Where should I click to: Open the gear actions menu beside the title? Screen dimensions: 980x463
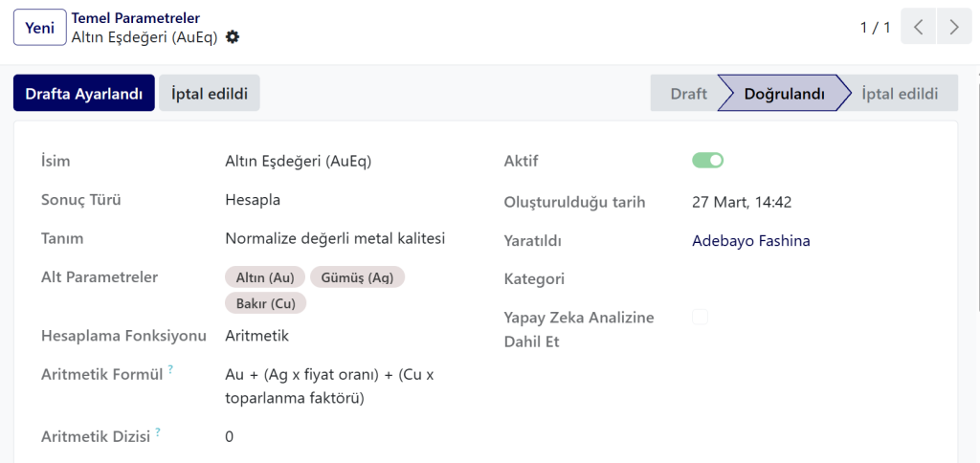point(233,37)
